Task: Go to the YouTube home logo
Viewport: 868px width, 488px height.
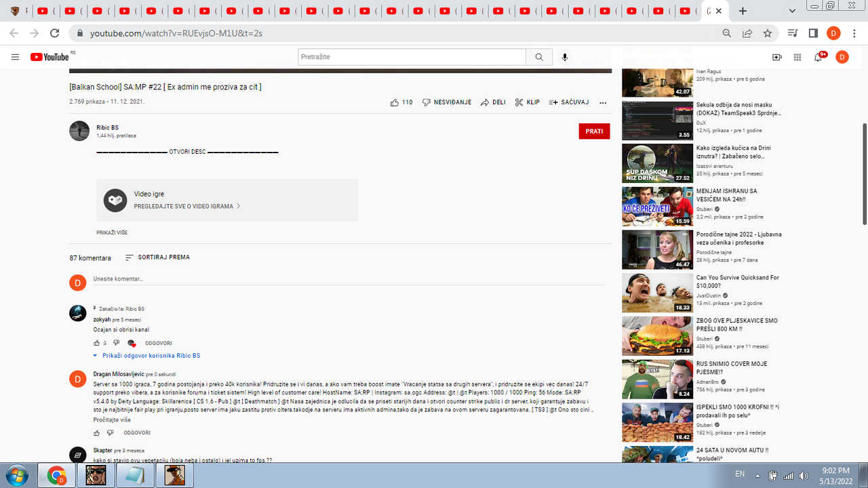Action: point(50,58)
